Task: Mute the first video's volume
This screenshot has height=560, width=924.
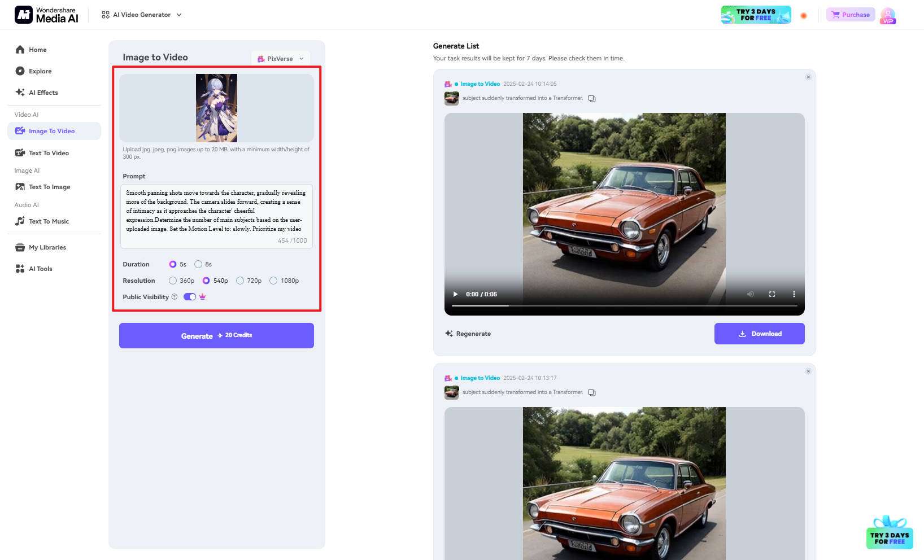Action: [x=751, y=294]
